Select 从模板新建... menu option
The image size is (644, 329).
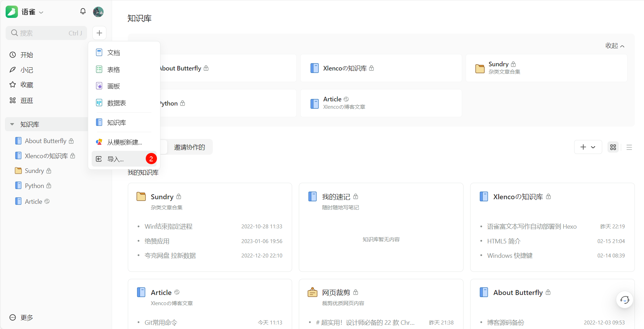(x=124, y=142)
